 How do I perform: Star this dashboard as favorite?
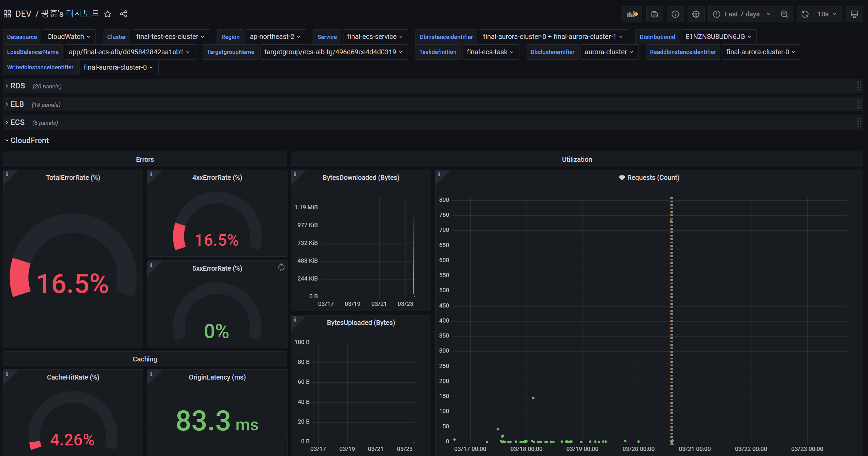point(108,14)
